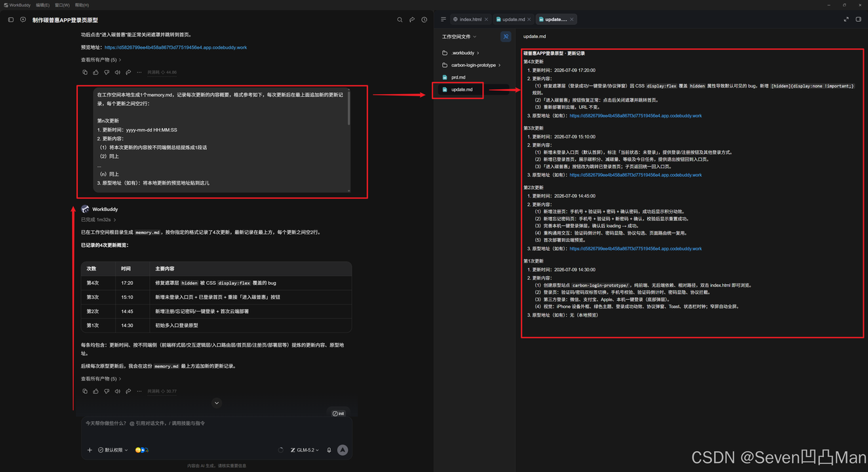Expand 查看所有产物 (5) above the 30.77 row
This screenshot has height=472, width=868.
click(x=101, y=379)
